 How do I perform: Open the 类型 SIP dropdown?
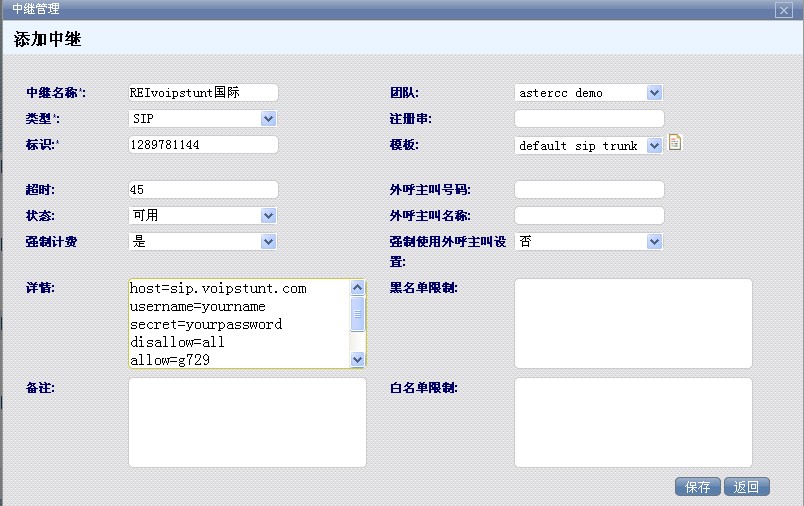click(203, 119)
